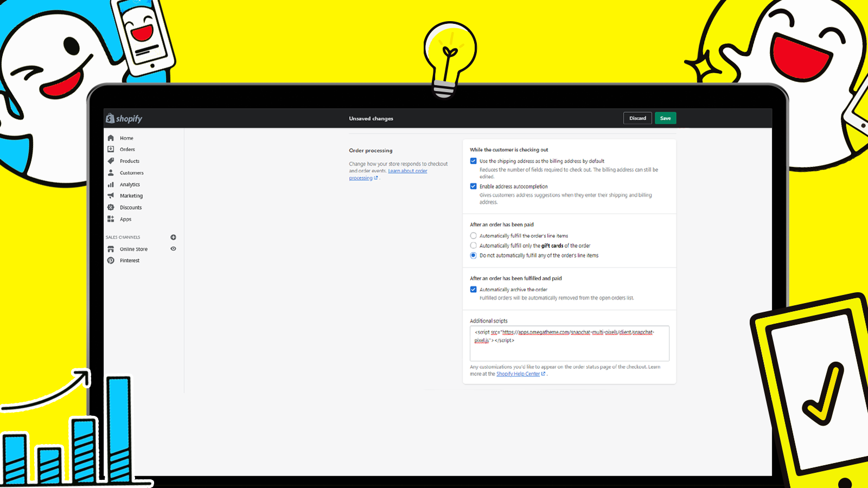Image resolution: width=868 pixels, height=488 pixels.
Task: Toggle Online Store visibility eye icon
Action: pos(173,248)
